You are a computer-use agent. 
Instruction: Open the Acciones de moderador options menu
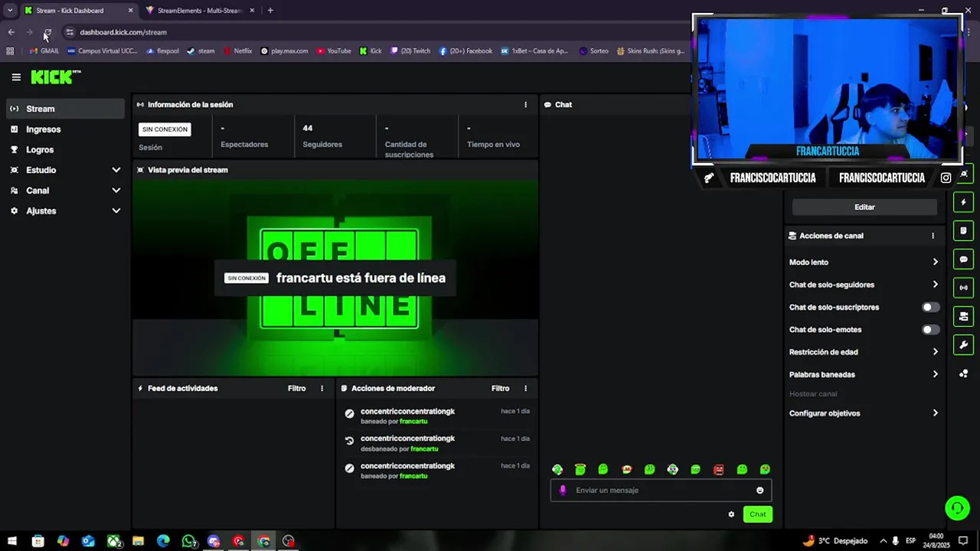[x=525, y=389]
